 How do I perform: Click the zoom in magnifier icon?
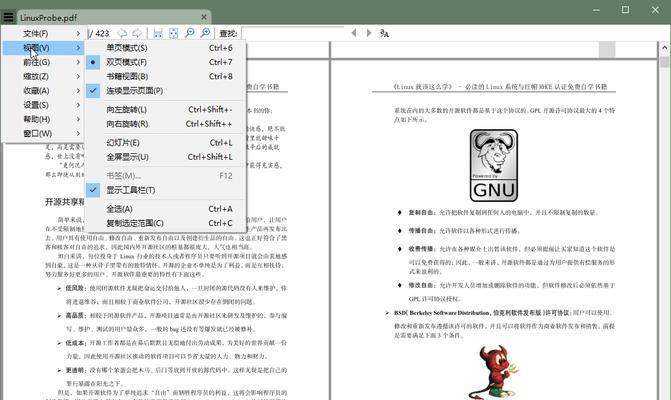point(205,33)
